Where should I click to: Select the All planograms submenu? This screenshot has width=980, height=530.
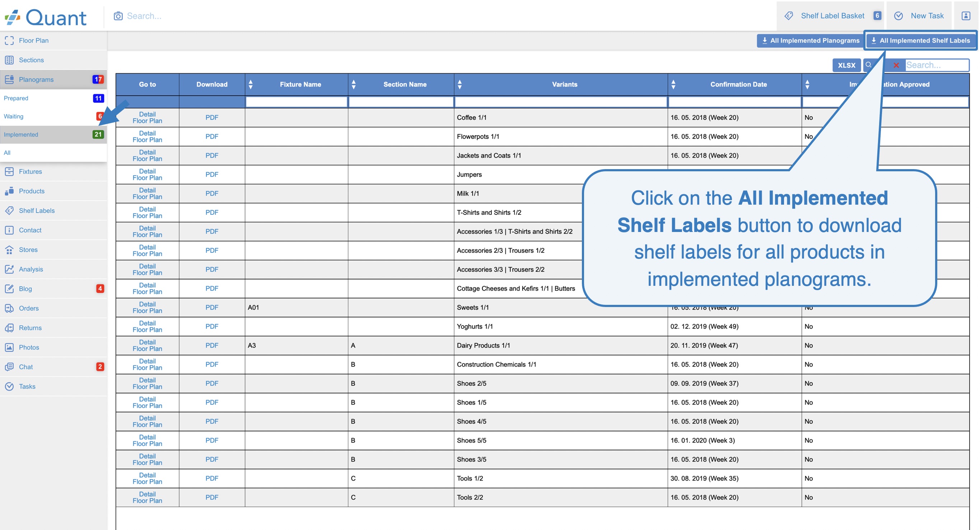[x=53, y=153]
